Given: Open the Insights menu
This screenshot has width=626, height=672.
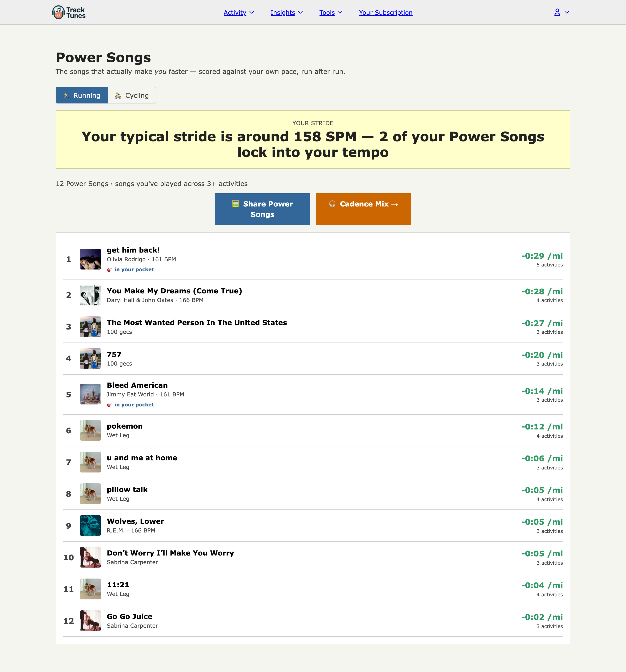Looking at the screenshot, I should [x=283, y=13].
